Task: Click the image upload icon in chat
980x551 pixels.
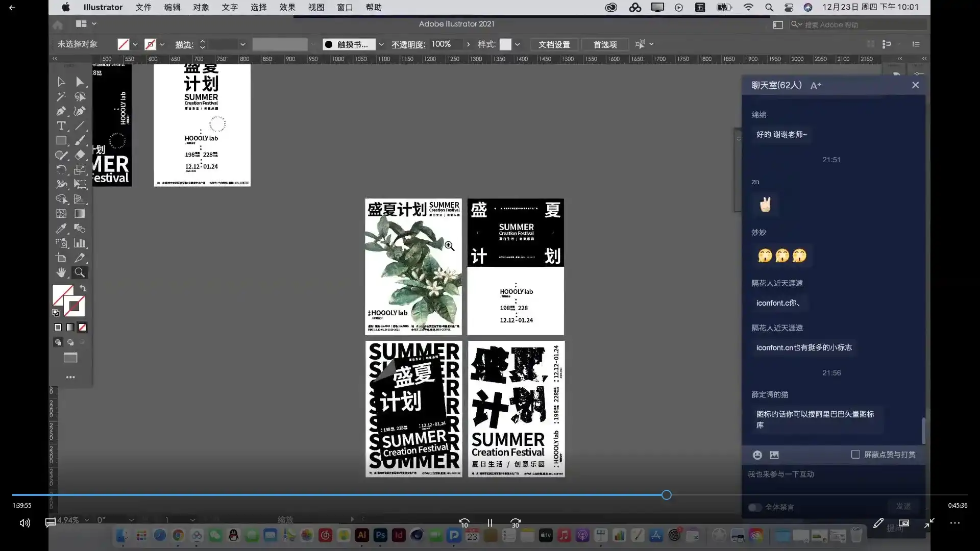Action: point(775,455)
